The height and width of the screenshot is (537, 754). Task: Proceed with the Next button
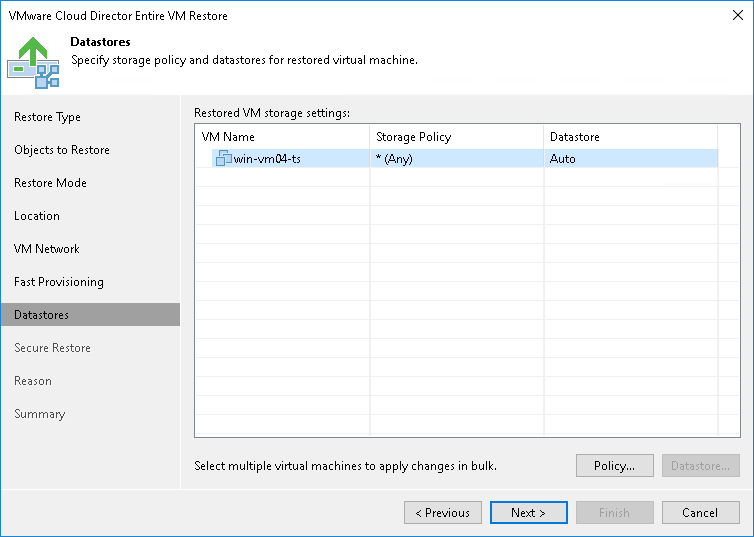[528, 512]
